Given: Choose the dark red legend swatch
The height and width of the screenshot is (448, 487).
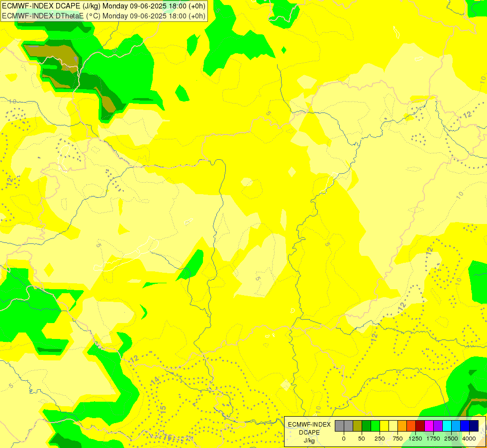Looking at the screenshot, I should coord(420,426).
